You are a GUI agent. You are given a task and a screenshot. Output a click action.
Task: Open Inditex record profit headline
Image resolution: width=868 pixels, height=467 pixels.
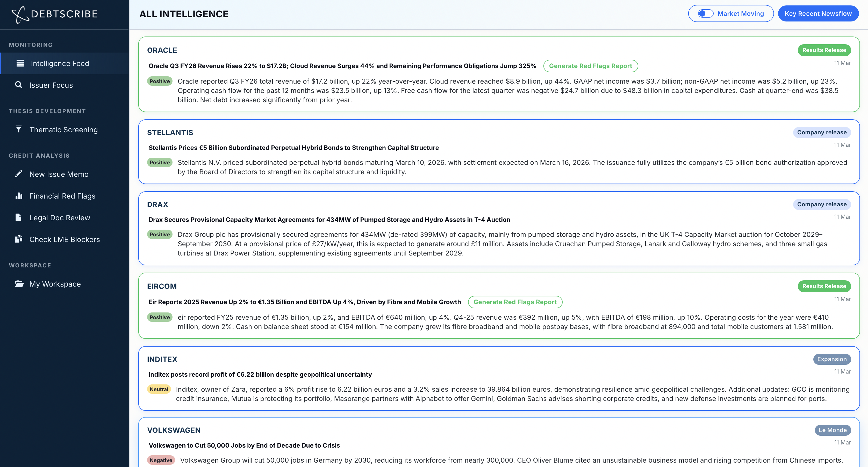pyautogui.click(x=260, y=374)
